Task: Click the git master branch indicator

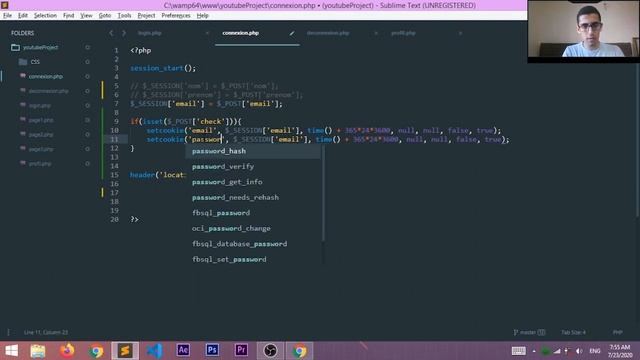Action: pos(529,332)
